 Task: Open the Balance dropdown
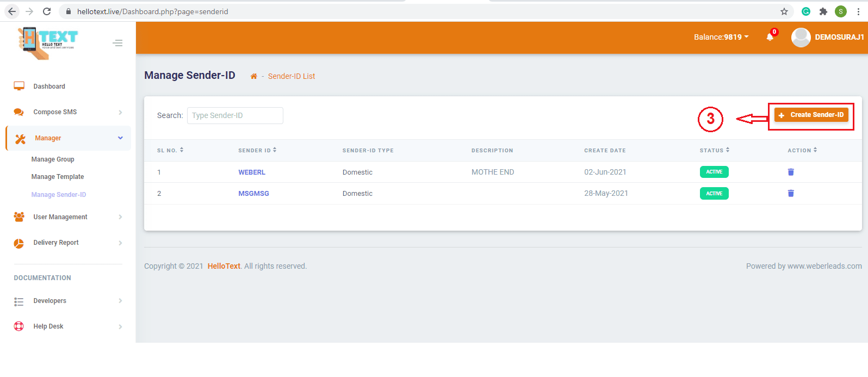tap(721, 37)
